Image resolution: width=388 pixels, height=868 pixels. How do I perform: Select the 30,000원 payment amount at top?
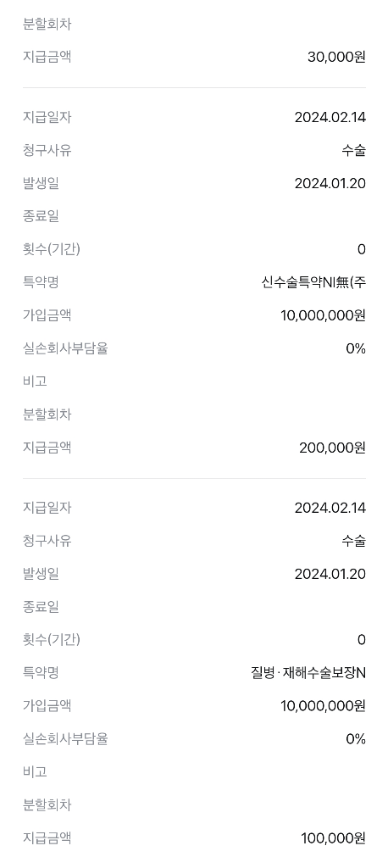tap(336, 57)
